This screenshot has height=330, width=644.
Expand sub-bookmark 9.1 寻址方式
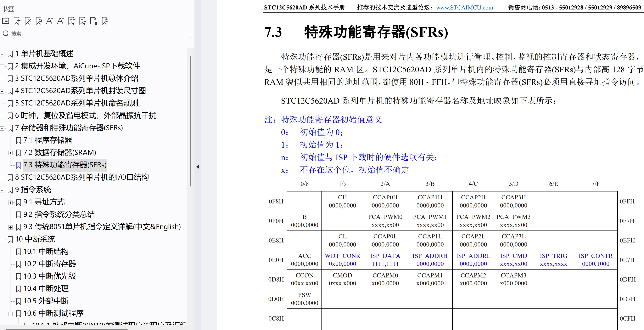[10, 202]
